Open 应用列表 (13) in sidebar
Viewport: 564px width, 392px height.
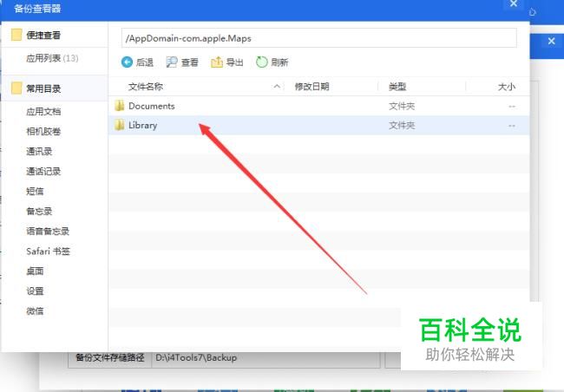[x=52, y=58]
